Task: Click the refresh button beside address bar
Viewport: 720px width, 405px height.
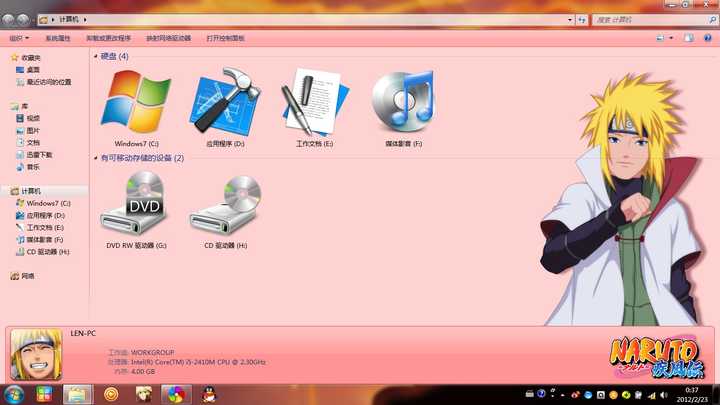Action: [582, 20]
